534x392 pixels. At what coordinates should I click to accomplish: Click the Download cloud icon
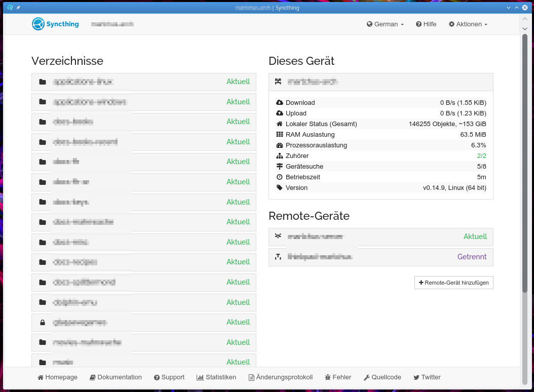[x=279, y=103]
